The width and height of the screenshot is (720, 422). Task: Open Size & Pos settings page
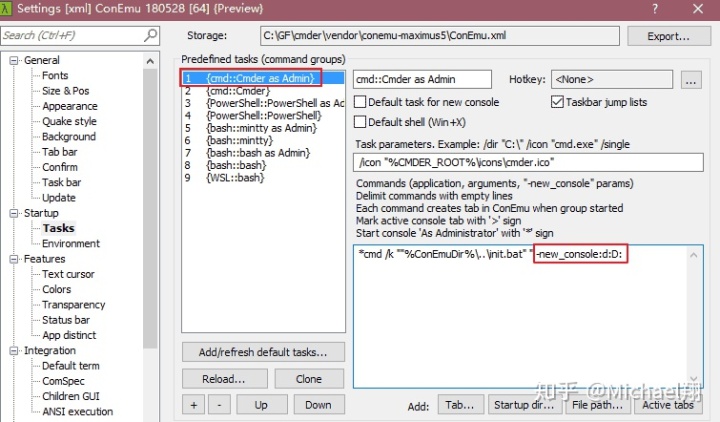66,91
